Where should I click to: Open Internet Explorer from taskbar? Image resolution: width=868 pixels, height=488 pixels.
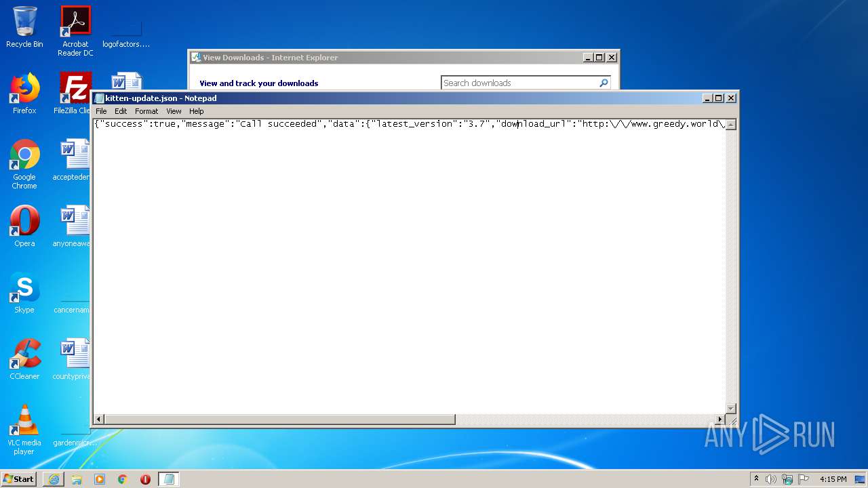click(54, 479)
